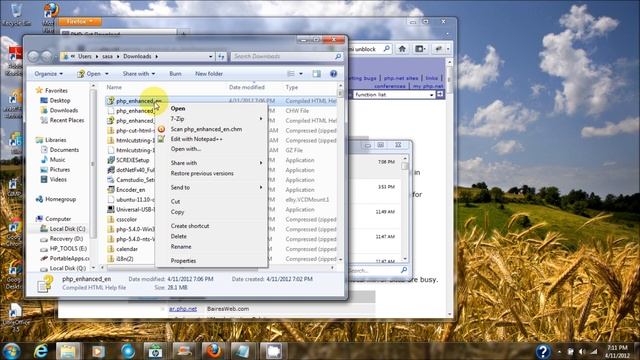Viewport: 640px width, 360px height.
Task: Toggle the preview pane icon
Action: click(316, 74)
